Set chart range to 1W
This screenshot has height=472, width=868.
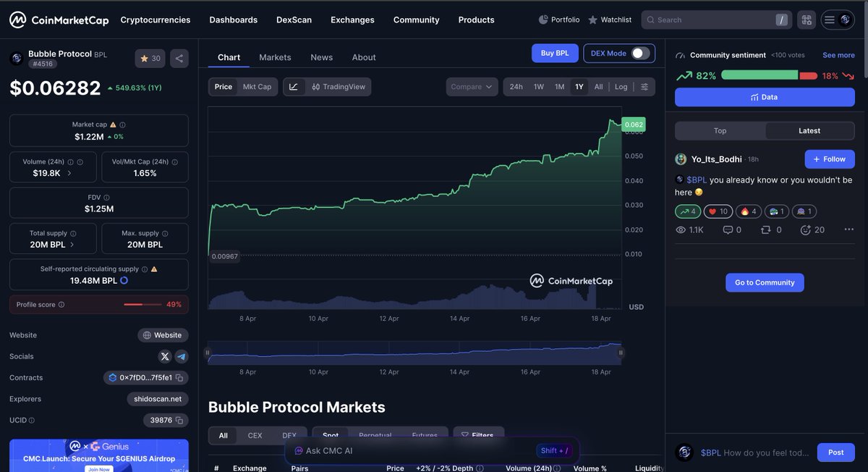point(539,87)
